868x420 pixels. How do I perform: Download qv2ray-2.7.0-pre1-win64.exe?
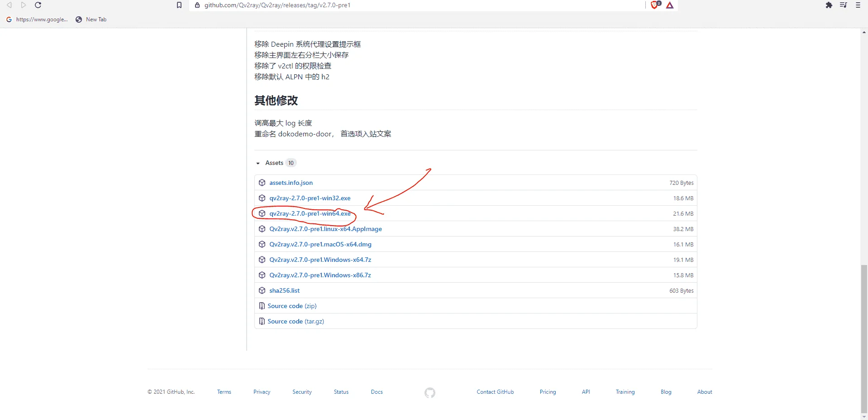tap(310, 213)
